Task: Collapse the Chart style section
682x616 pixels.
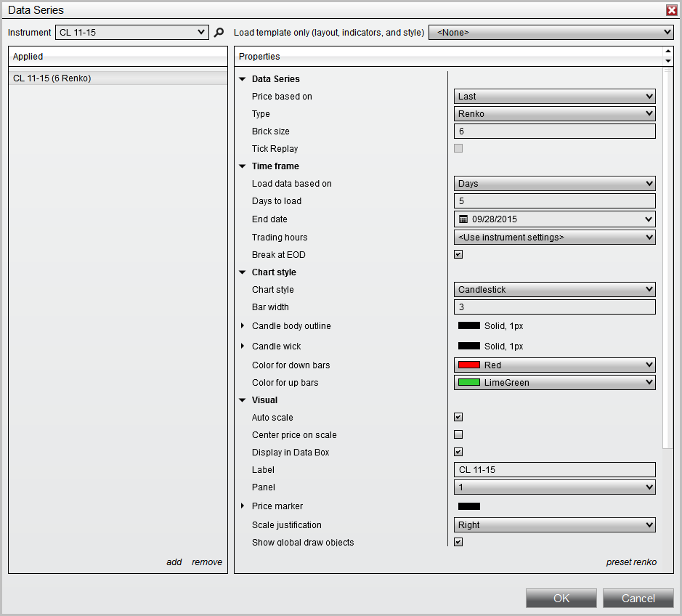Action: (x=243, y=272)
